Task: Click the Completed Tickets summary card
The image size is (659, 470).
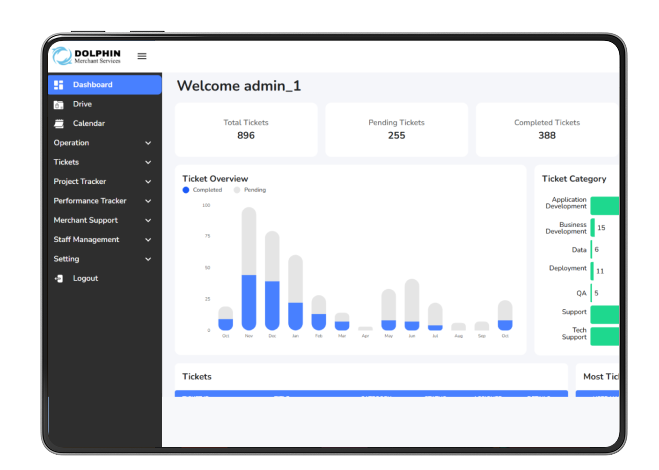Action: pyautogui.click(x=546, y=129)
